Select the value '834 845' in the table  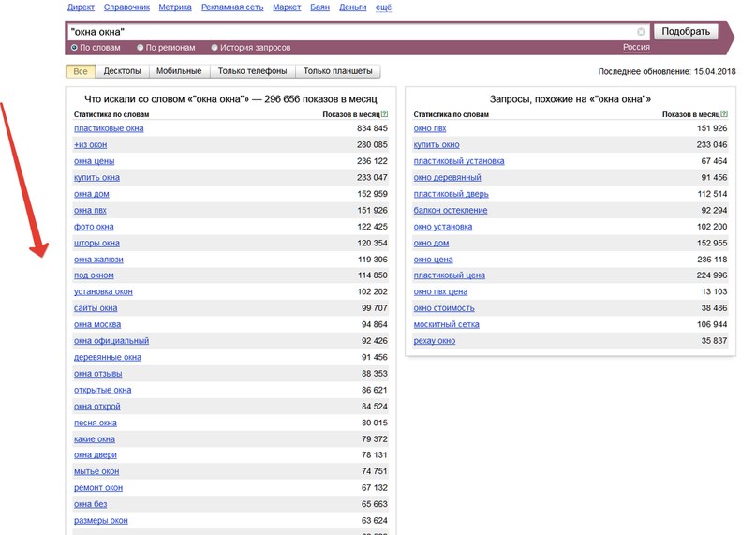372,128
